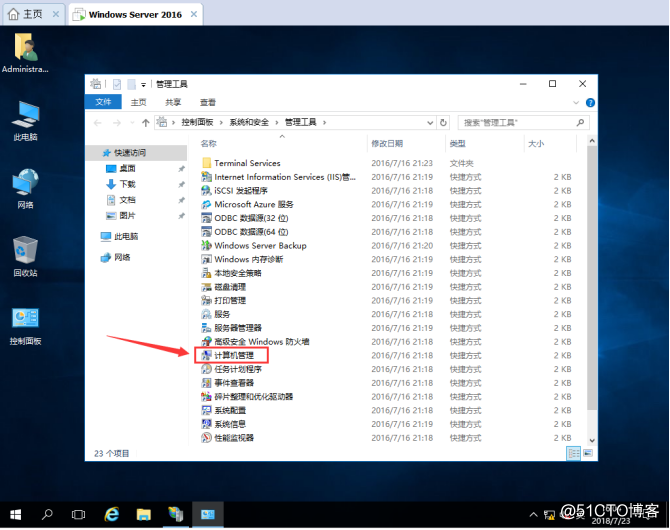Open the 共享 ribbon tab

173,102
